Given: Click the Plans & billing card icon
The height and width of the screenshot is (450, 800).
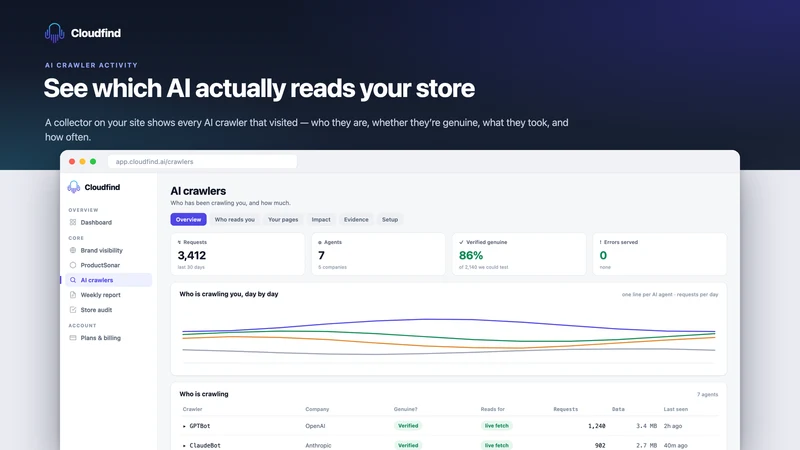Looking at the screenshot, I should [x=72, y=338].
